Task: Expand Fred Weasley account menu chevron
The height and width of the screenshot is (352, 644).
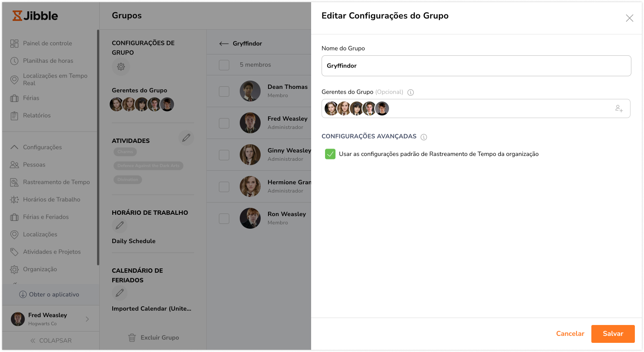Action: point(87,319)
